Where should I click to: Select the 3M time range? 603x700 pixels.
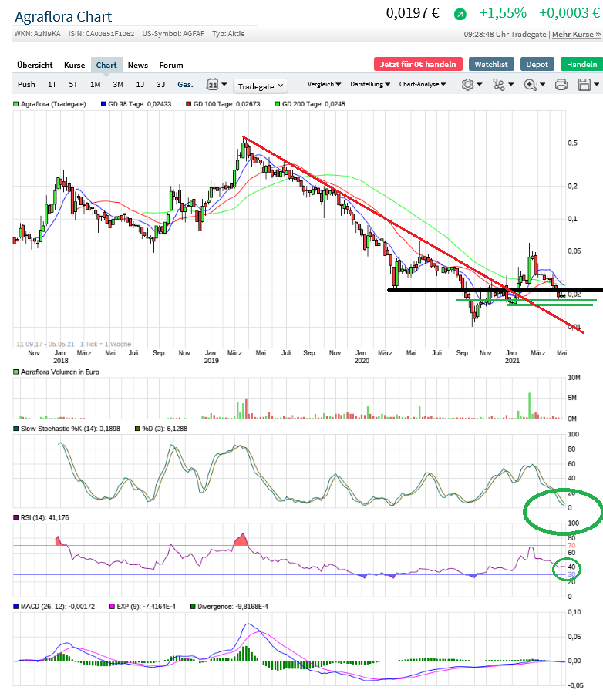pyautogui.click(x=118, y=85)
